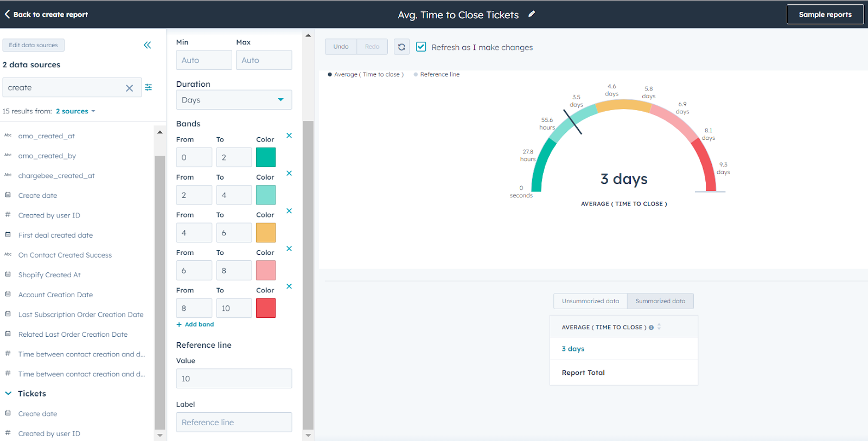Collapse the left panel with double chevron

pos(148,45)
